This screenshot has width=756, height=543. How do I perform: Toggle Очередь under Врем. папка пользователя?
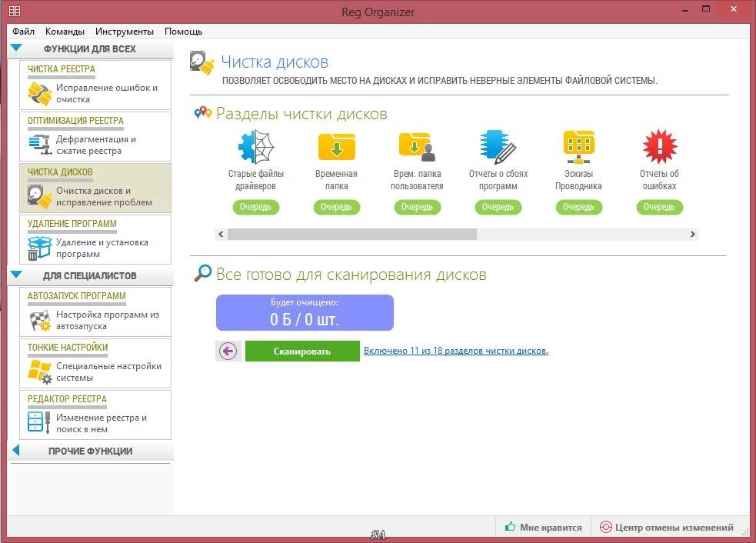417,207
